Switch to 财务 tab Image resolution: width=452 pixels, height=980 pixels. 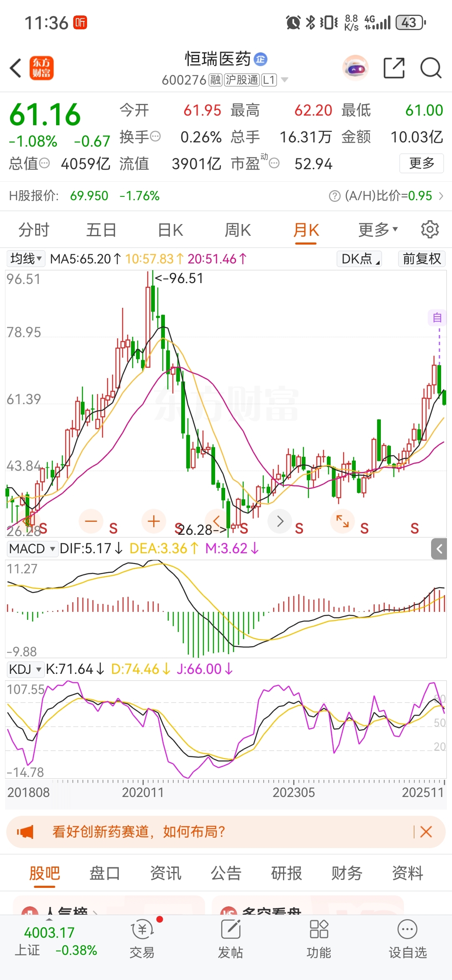point(347,873)
